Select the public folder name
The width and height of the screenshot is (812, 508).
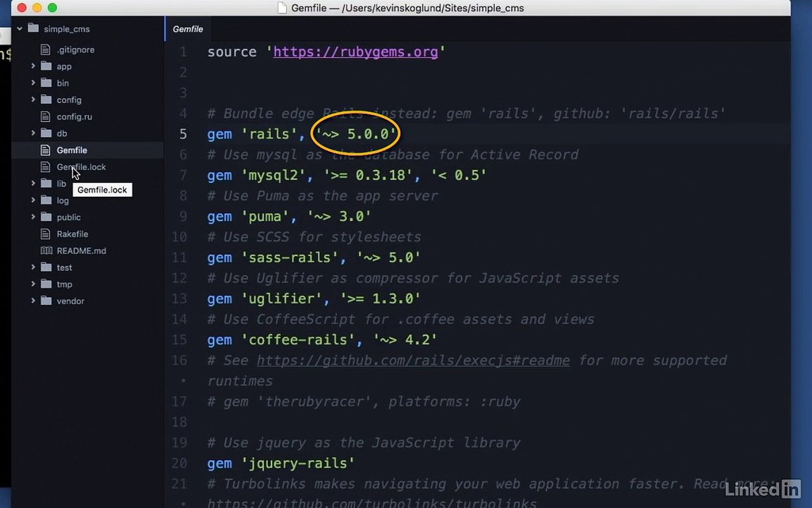69,217
